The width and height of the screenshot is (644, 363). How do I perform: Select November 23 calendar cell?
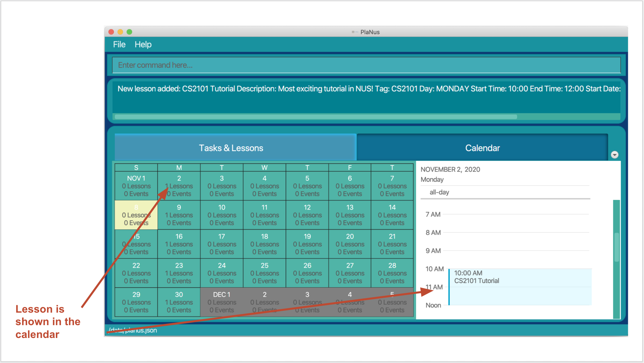click(179, 273)
